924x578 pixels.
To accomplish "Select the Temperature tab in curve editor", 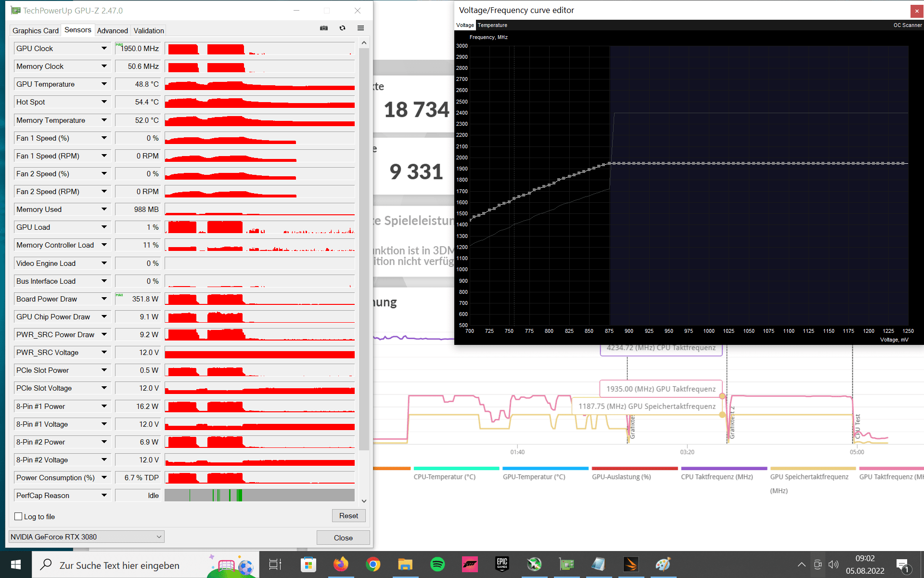I will click(492, 25).
